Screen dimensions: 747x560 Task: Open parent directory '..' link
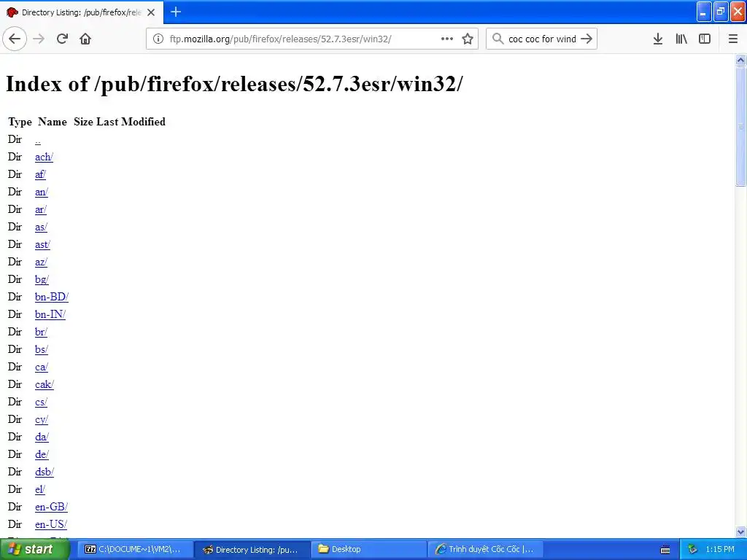pyautogui.click(x=38, y=140)
